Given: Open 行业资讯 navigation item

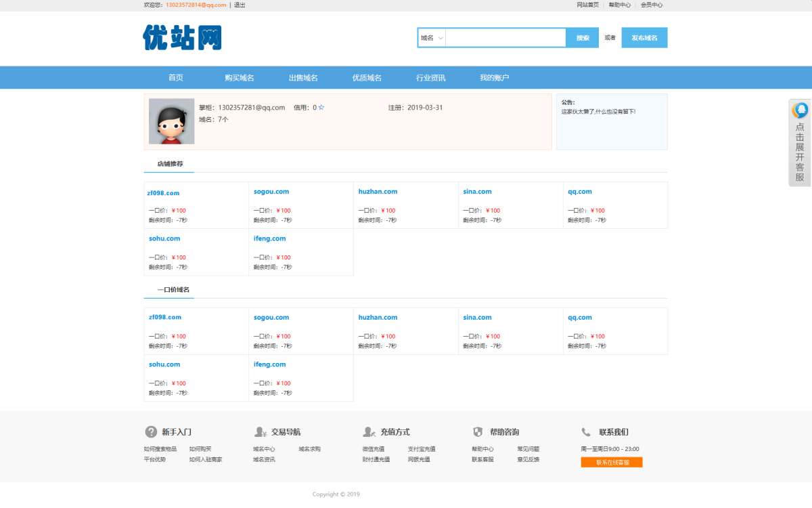Looking at the screenshot, I should [x=430, y=78].
